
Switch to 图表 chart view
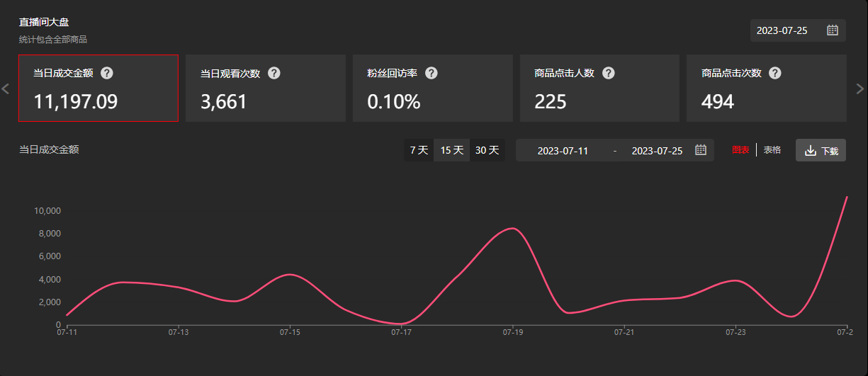(740, 150)
